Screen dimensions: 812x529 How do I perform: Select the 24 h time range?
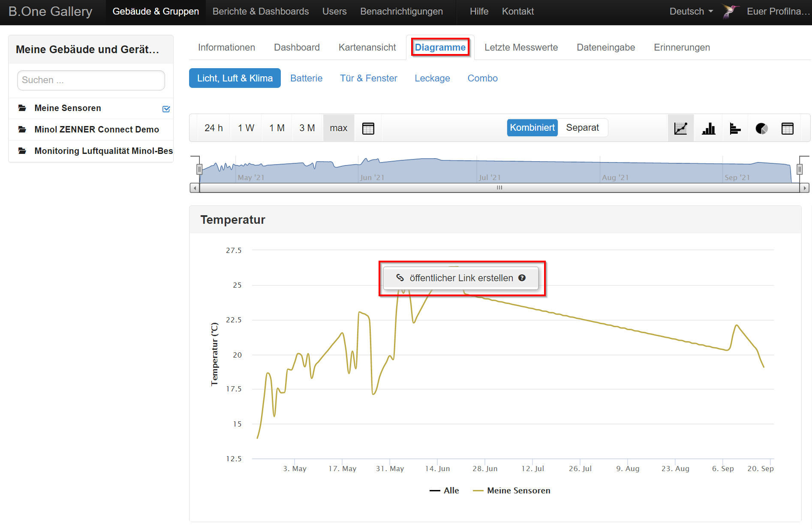[x=214, y=128]
